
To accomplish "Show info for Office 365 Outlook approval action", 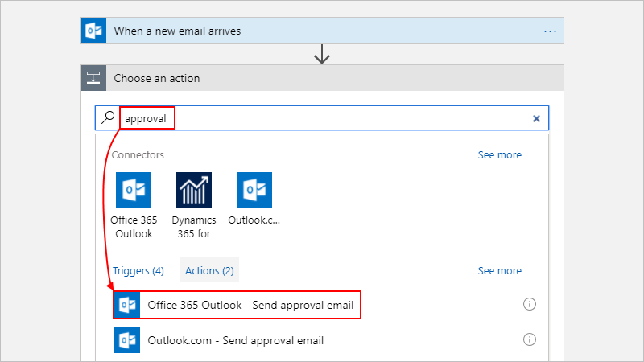I will pyautogui.click(x=530, y=304).
